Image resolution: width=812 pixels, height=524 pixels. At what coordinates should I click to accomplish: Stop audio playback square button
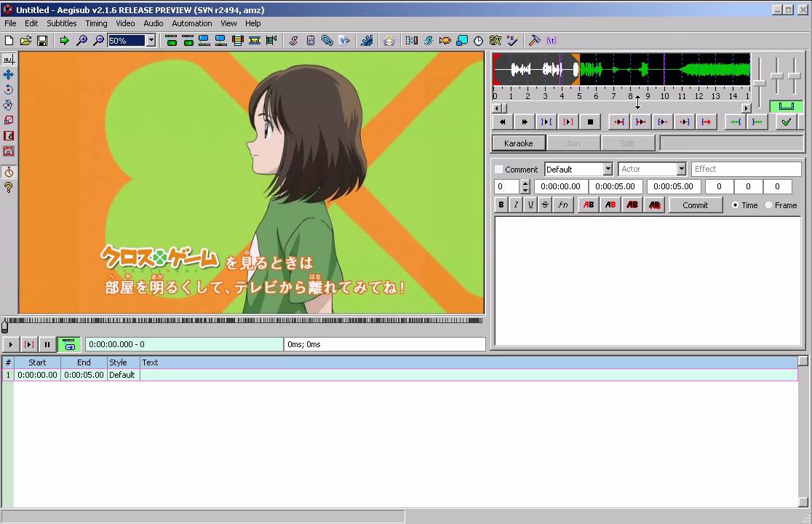click(x=590, y=122)
